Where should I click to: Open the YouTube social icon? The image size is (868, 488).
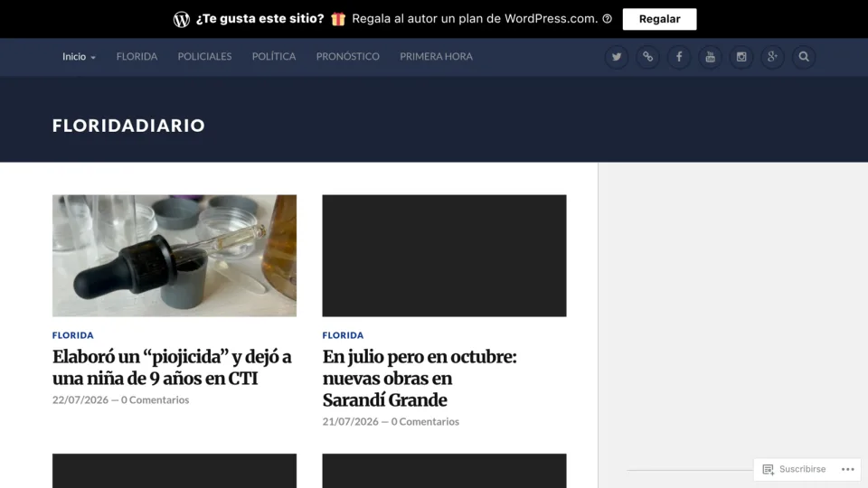[x=711, y=57]
